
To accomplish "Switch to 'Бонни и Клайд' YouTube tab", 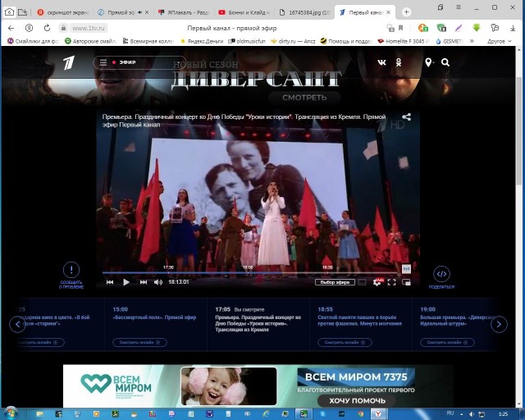I will (x=244, y=12).
